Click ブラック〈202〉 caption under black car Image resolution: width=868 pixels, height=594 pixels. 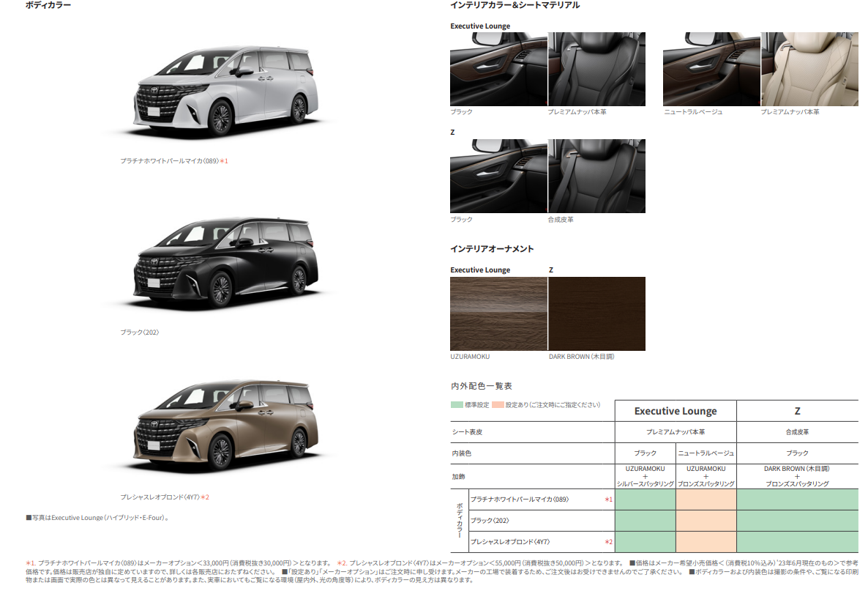(140, 333)
